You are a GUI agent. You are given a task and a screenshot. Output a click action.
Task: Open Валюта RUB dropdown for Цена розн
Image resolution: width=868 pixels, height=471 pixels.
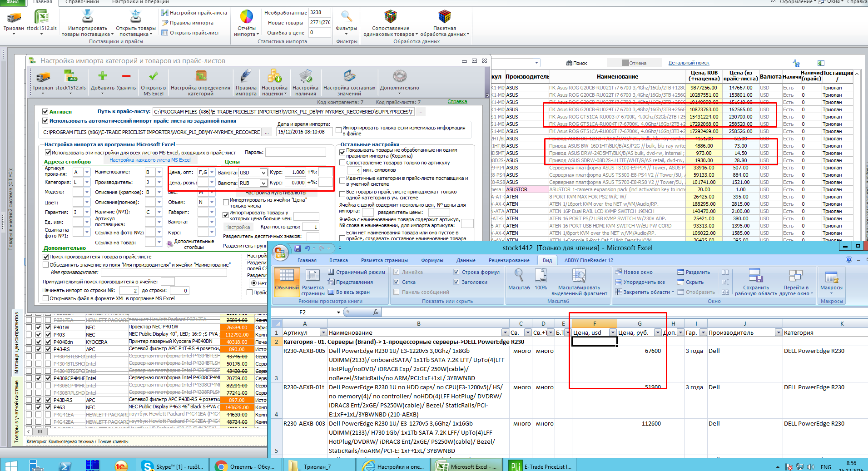pos(263,183)
